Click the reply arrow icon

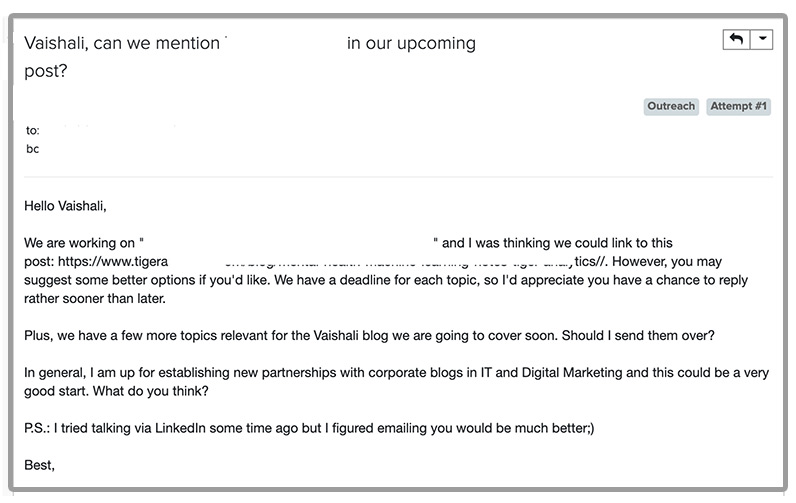(736, 39)
